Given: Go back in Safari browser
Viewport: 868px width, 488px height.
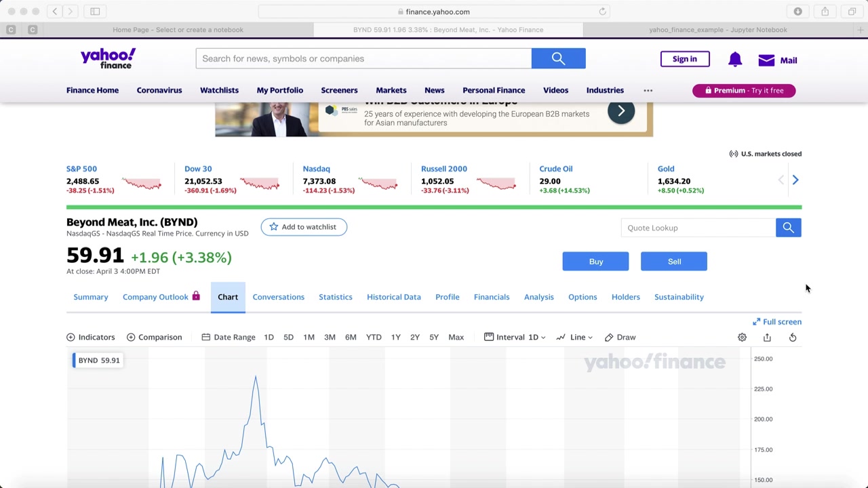Looking at the screenshot, I should click(55, 12).
